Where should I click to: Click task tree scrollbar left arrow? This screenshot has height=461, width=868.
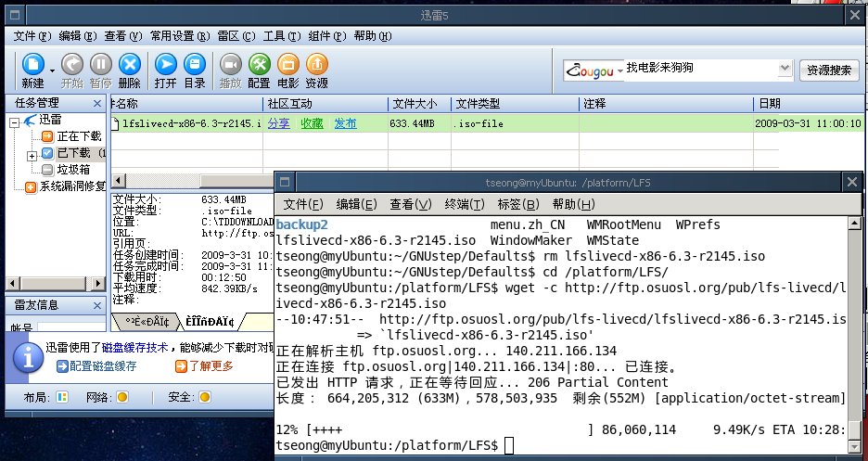tap(13, 283)
